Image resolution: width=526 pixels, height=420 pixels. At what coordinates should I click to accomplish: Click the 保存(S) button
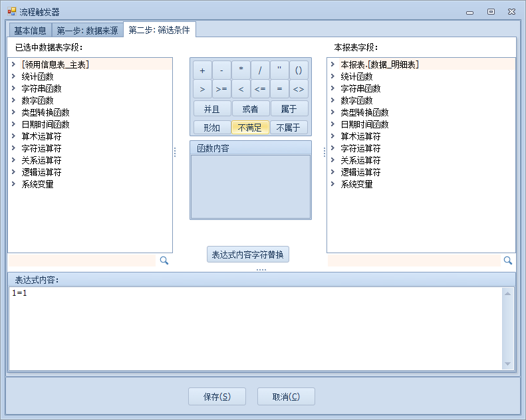(217, 397)
